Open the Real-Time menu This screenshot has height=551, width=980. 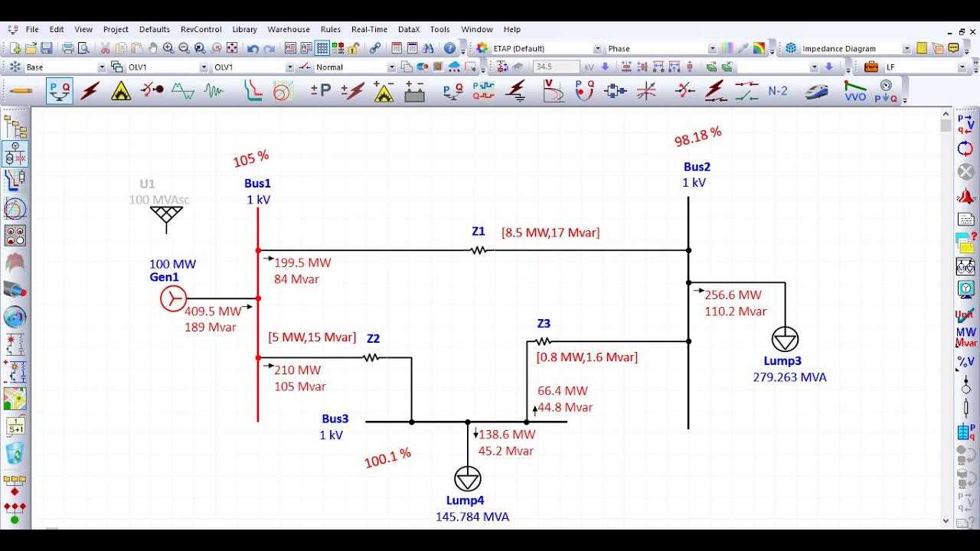pyautogui.click(x=369, y=29)
